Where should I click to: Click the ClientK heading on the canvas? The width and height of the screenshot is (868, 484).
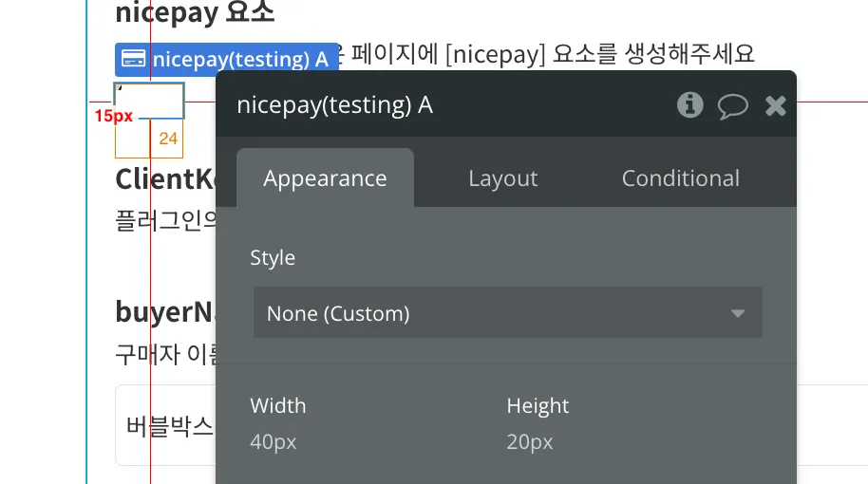coord(165,178)
